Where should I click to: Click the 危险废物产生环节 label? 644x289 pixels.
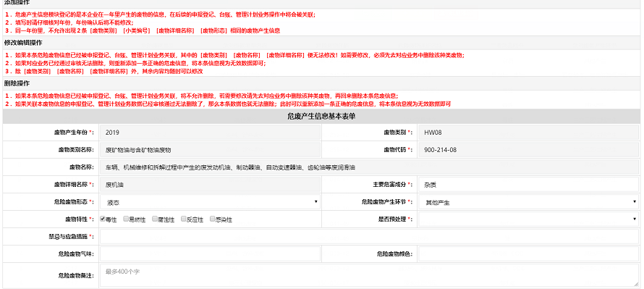(x=386, y=202)
